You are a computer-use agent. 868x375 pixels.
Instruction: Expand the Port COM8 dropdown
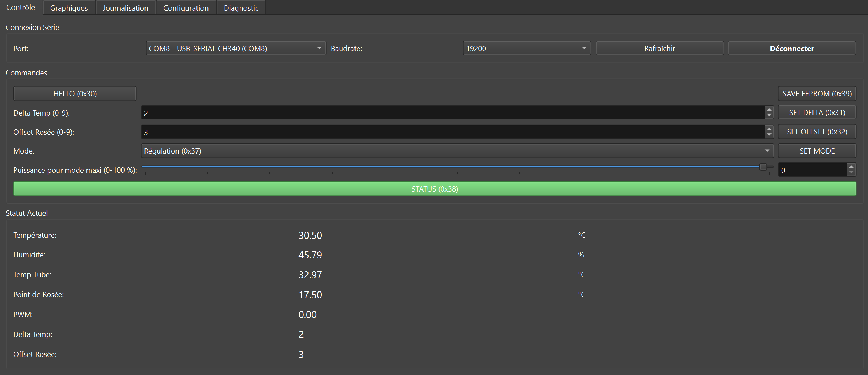pos(236,48)
